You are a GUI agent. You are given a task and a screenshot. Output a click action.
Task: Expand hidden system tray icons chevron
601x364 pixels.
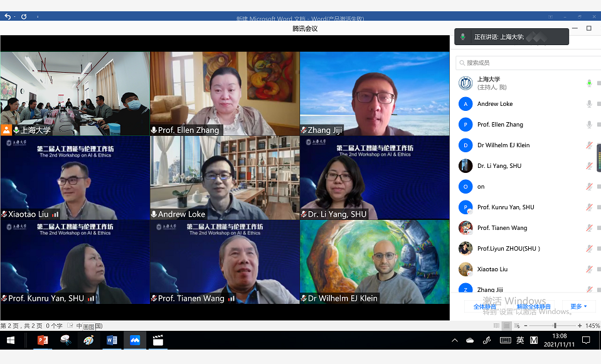click(x=455, y=340)
